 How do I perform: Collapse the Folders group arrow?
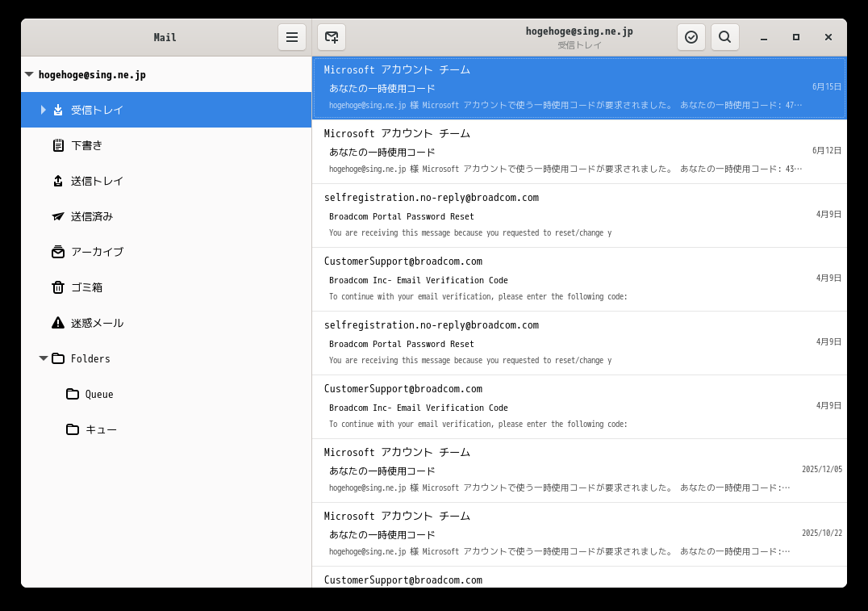coord(44,358)
